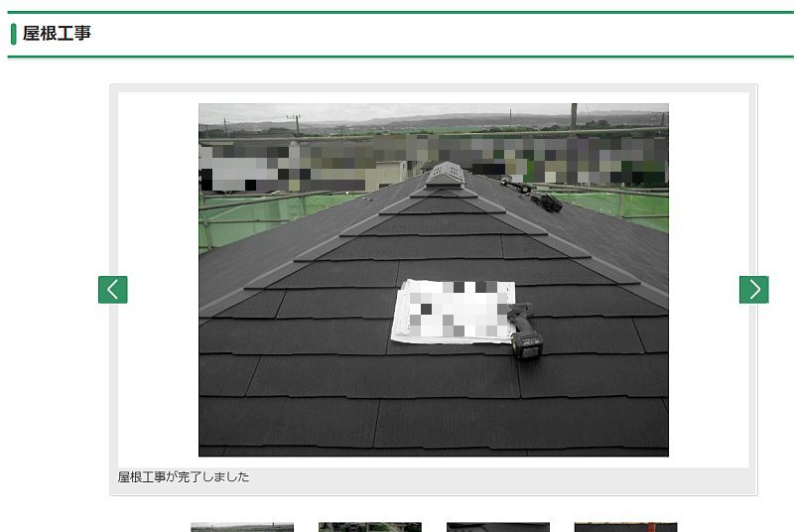Viewport: 794px width, 532px height.
Task: Open the main roof photo
Action: pos(434,280)
